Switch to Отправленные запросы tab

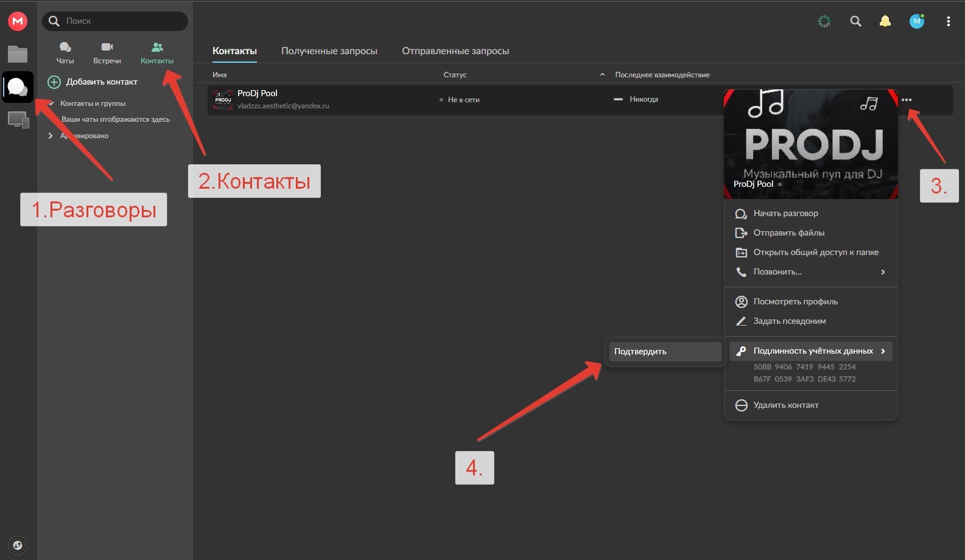[455, 51]
